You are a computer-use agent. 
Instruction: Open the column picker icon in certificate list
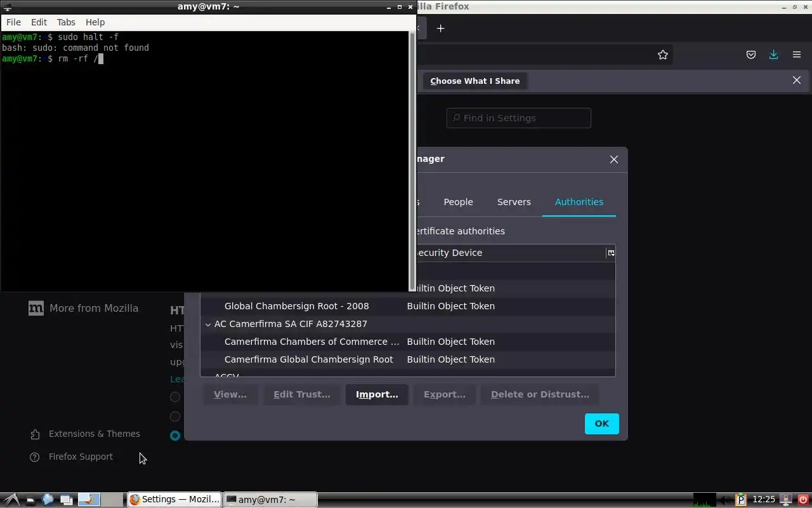611,253
